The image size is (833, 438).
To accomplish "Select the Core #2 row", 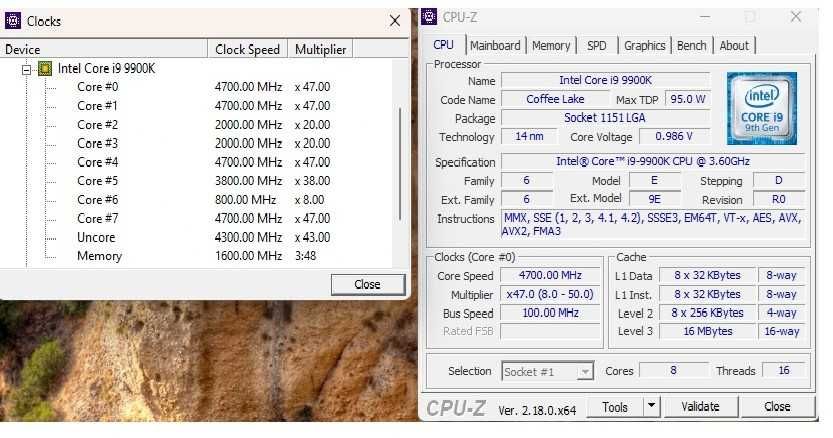I will click(98, 125).
